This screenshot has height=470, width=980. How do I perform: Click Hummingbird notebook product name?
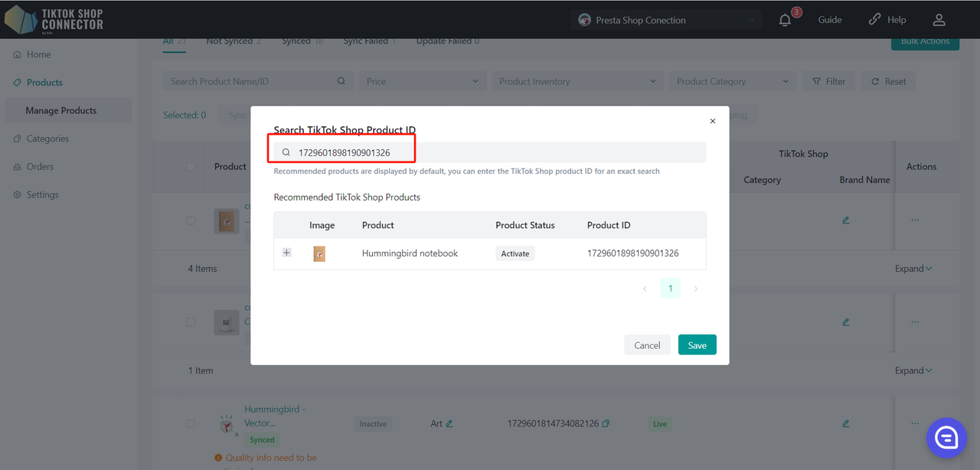point(410,253)
